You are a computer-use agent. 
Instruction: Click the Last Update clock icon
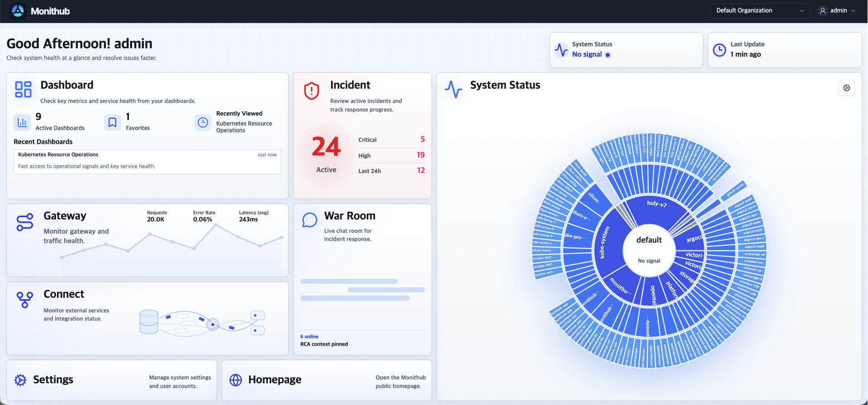[x=719, y=50]
